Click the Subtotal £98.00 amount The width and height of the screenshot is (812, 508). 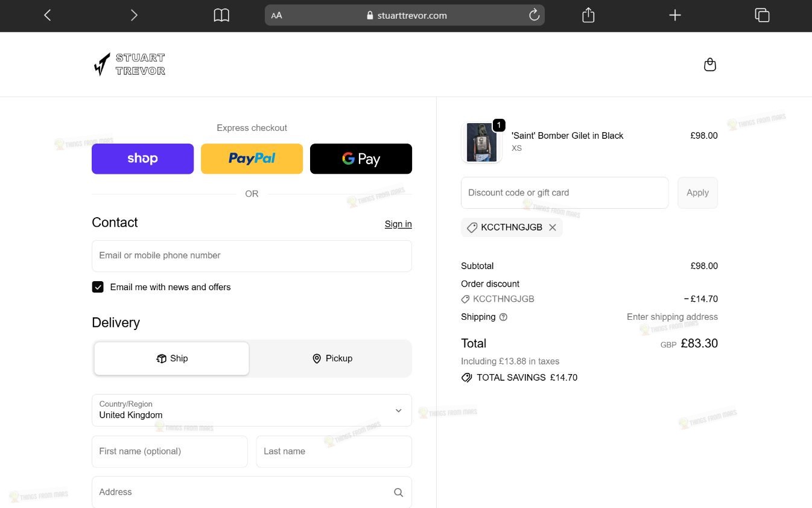pos(704,266)
